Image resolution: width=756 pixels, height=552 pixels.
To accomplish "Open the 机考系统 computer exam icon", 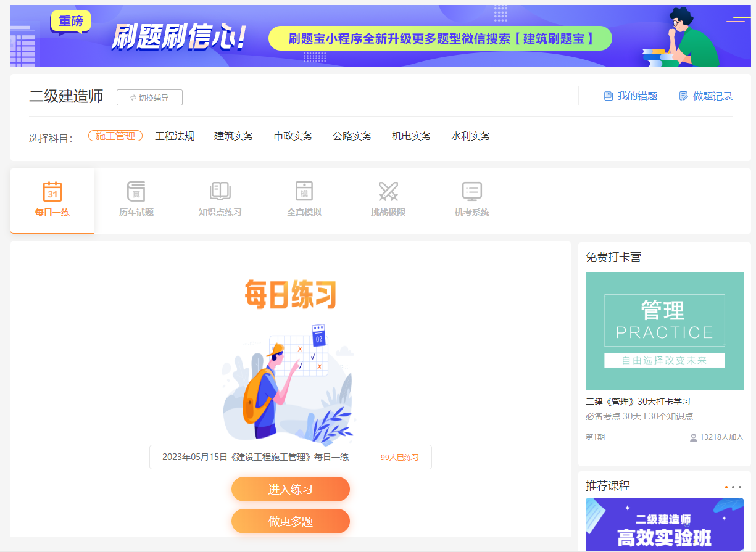I will 471,197.
